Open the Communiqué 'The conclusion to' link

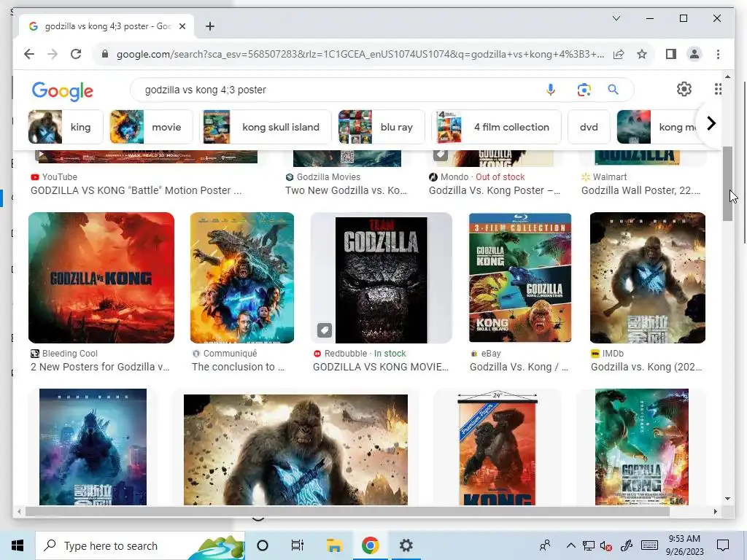tap(238, 367)
